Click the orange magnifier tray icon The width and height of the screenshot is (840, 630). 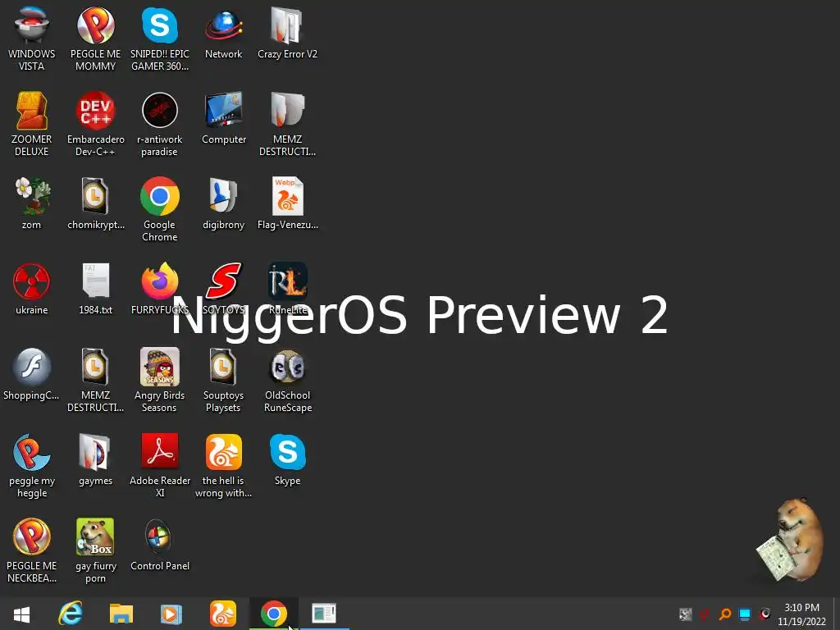pyautogui.click(x=725, y=614)
